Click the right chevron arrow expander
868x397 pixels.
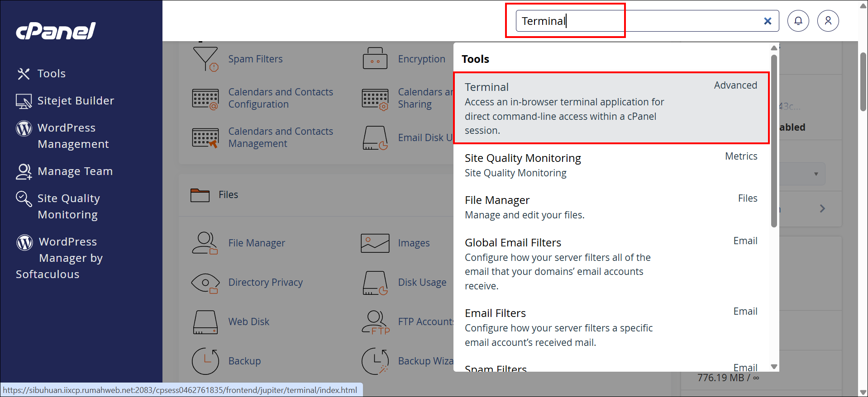tap(822, 208)
